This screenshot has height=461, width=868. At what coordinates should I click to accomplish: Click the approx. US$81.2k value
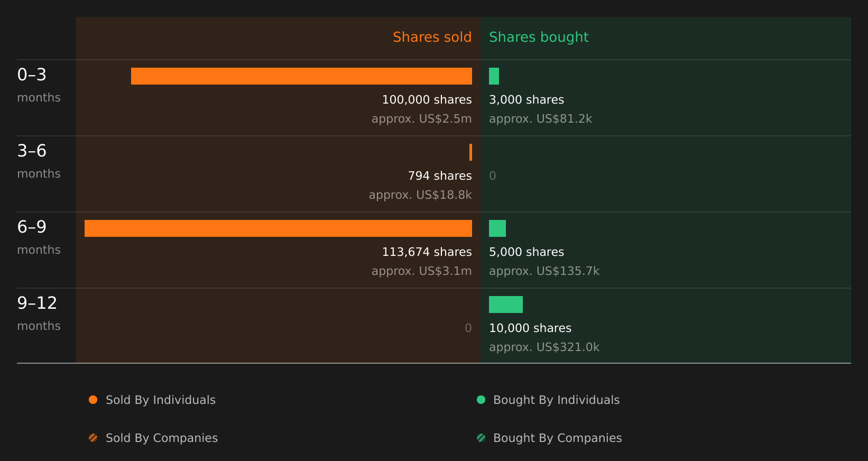pos(540,119)
